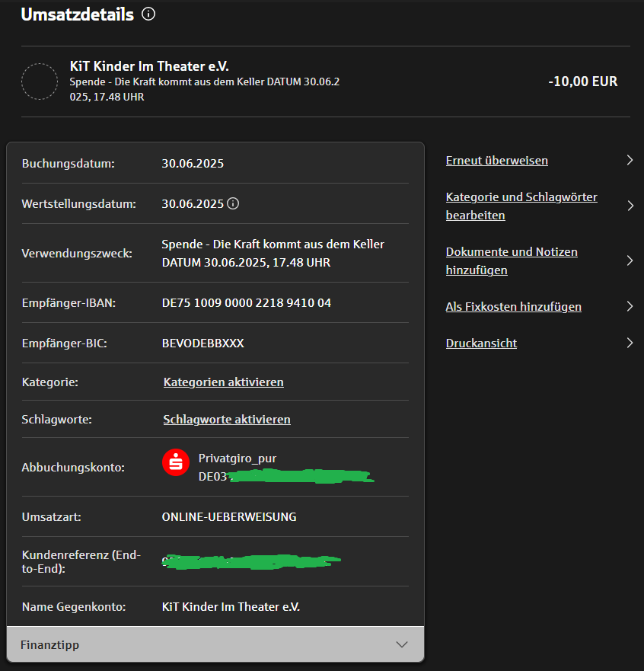Activate categories via Kategorien aktivieren
644x671 pixels.
tap(223, 382)
